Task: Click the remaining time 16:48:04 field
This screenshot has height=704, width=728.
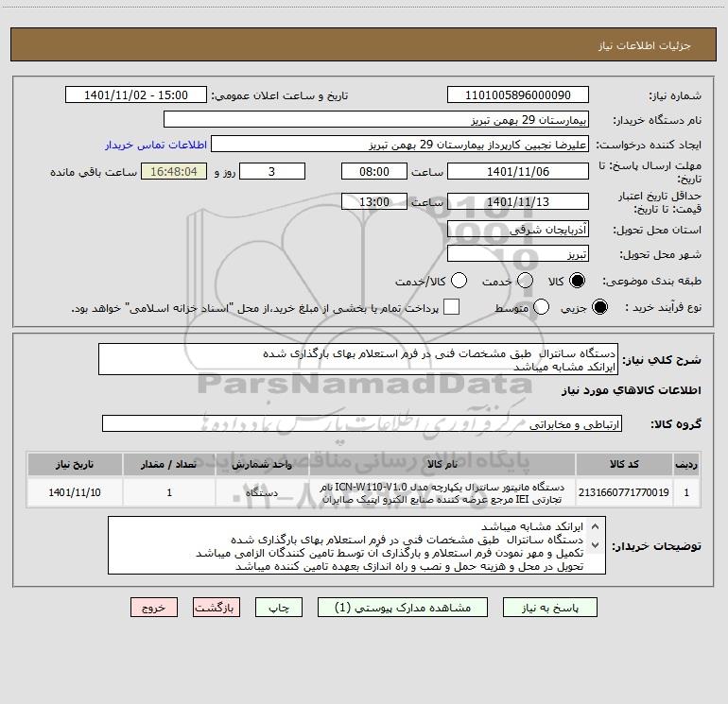Action: 174,171
